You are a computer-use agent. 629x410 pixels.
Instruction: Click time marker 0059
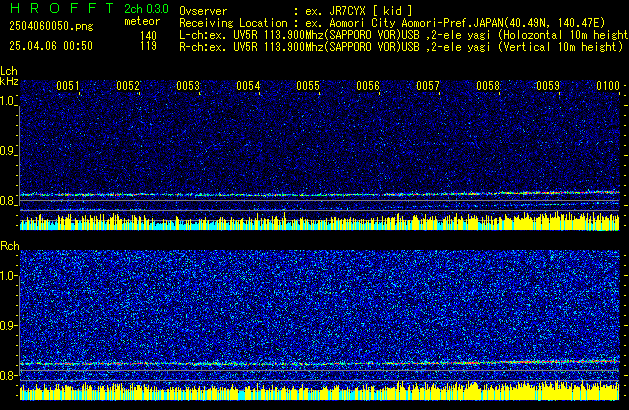click(x=548, y=86)
